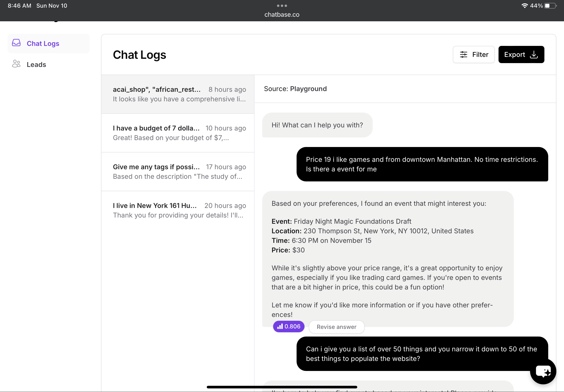Tap the Wi-Fi status icon

click(x=525, y=6)
